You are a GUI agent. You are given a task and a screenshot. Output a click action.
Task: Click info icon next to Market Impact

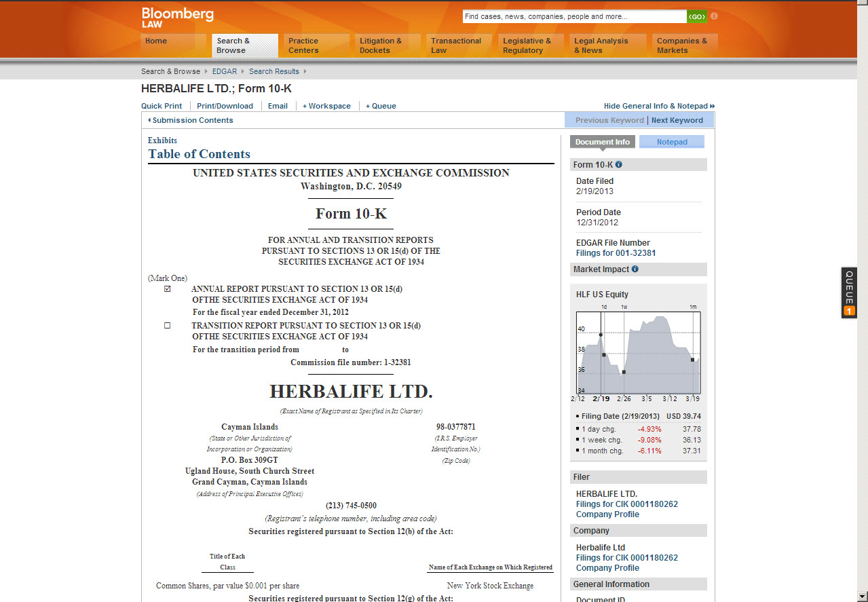click(x=635, y=269)
